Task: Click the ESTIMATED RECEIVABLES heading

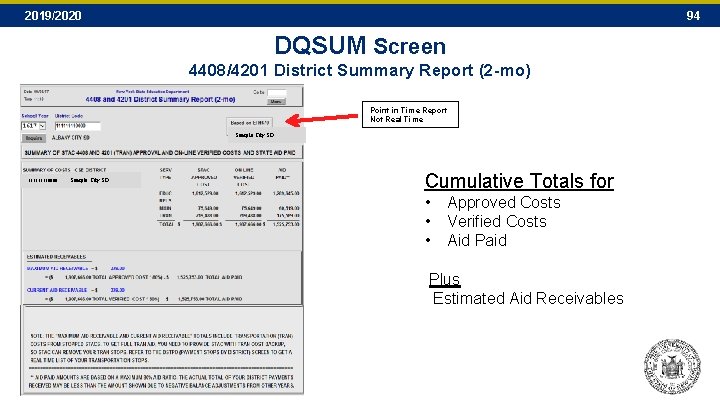Action: 56,257
